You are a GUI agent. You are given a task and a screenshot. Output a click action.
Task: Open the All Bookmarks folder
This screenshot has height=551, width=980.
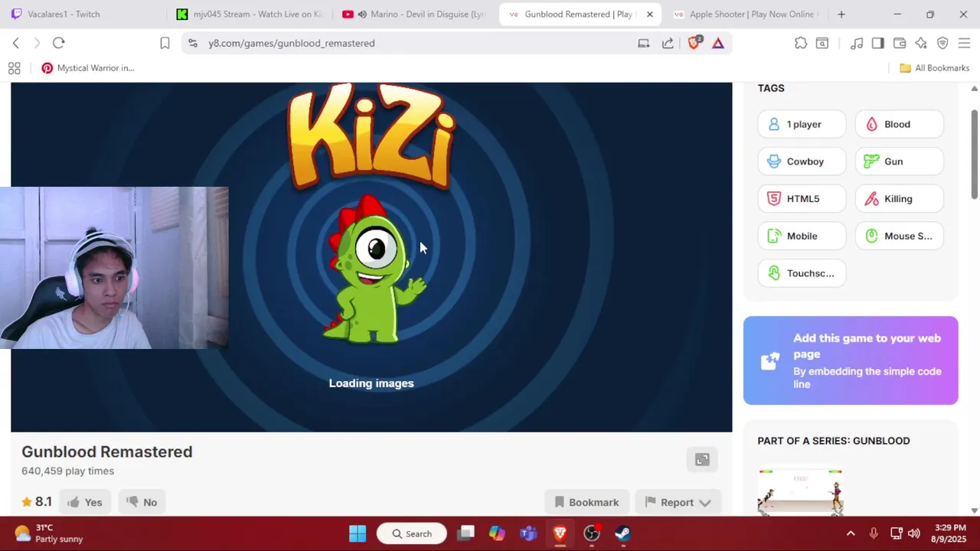[x=934, y=68]
